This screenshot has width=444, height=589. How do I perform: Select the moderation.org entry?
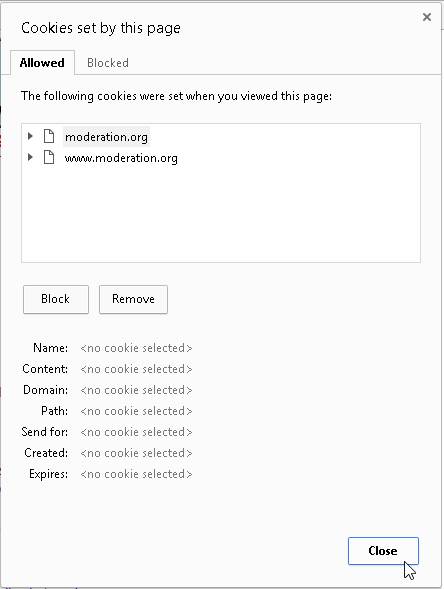(x=106, y=137)
